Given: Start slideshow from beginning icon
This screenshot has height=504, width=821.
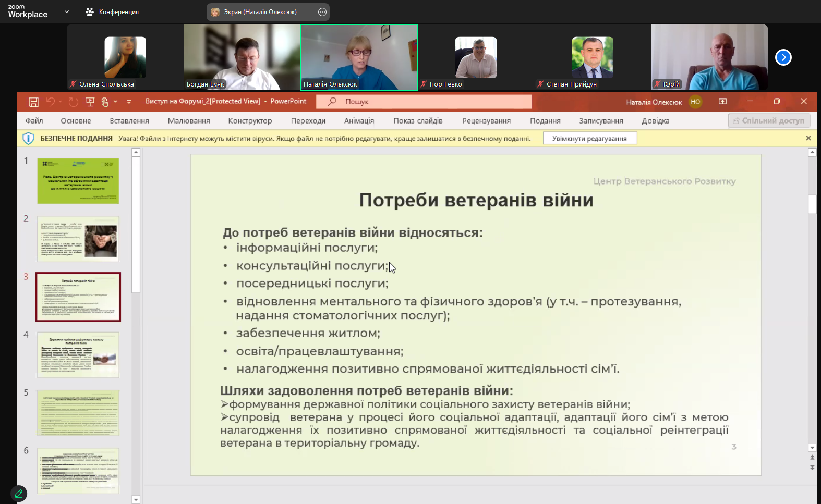Looking at the screenshot, I should [x=90, y=102].
